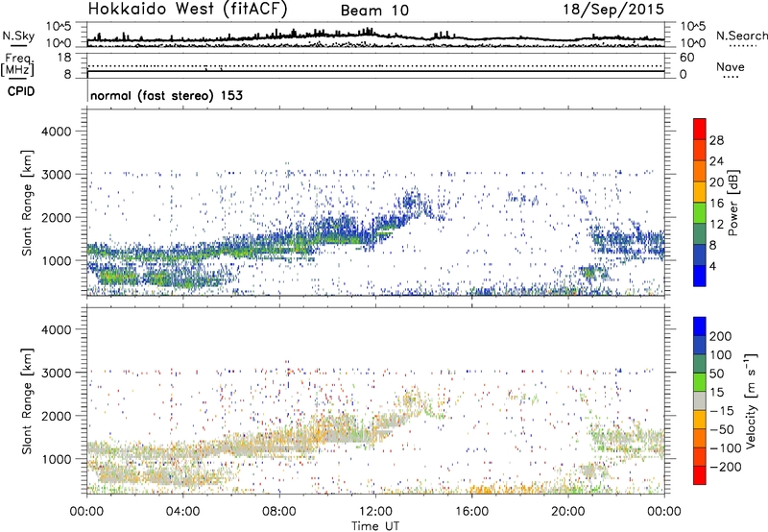Click the '20:00' time axis label
Image resolution: width=768 pixels, height=532 pixels.
pyautogui.click(x=568, y=512)
